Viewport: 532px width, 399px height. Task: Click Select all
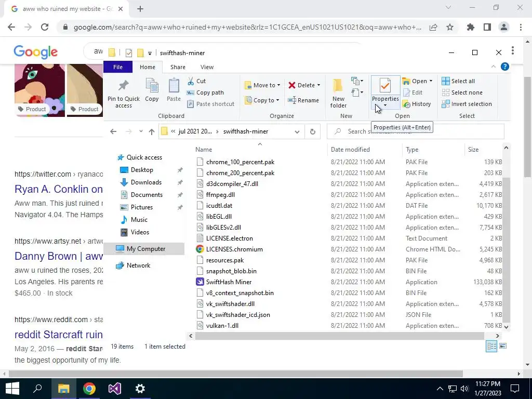pyautogui.click(x=458, y=81)
